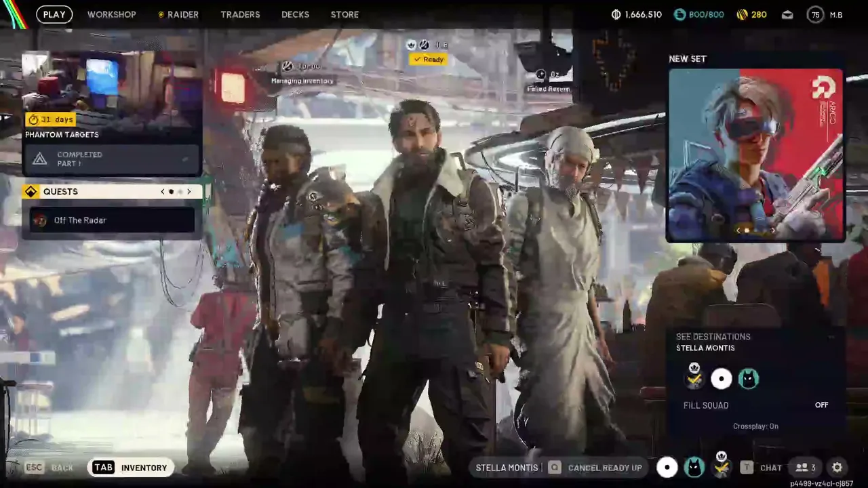Open the mail inbox icon
This screenshot has width=868, height=488.
787,14
